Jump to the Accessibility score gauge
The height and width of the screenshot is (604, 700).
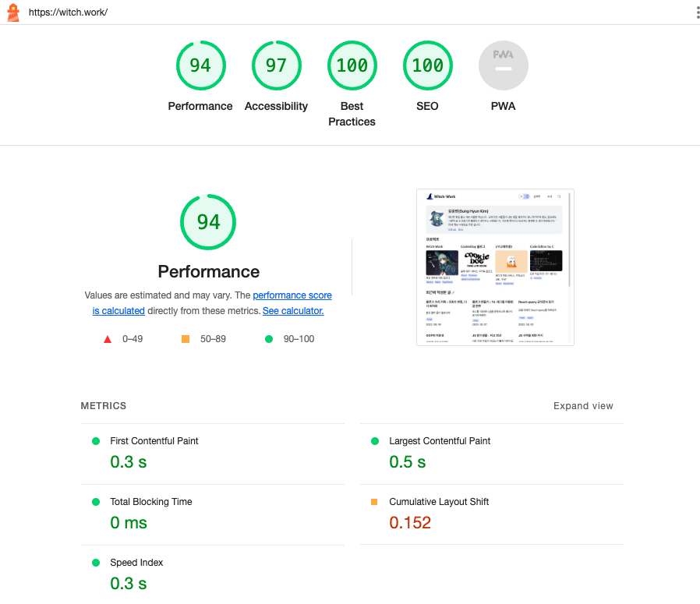[x=276, y=65]
